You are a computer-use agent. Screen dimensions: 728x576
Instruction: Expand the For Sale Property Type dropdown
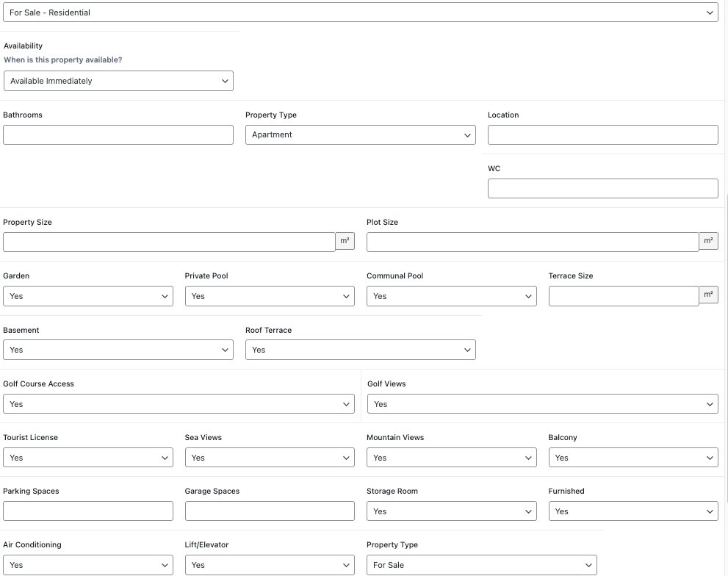point(481,565)
